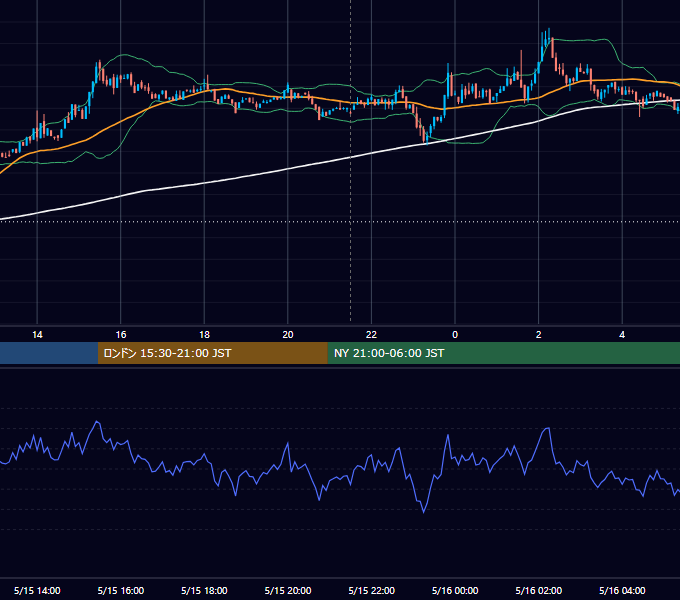Click the 5/15 14:00 date label
680x600 pixels.
pos(37,590)
